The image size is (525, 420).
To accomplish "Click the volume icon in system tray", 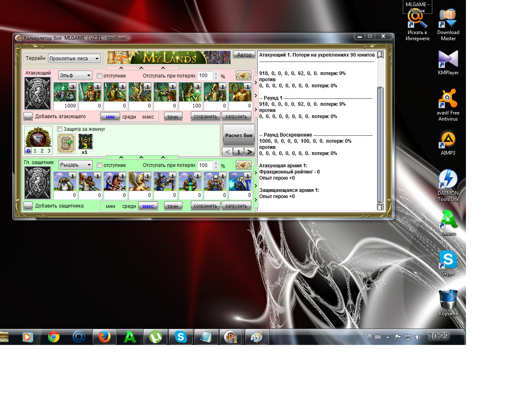I will [418, 337].
